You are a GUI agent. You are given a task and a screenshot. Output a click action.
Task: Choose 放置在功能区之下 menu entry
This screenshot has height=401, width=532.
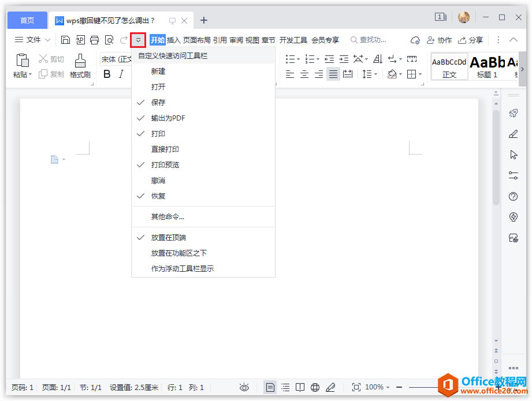coord(203,253)
